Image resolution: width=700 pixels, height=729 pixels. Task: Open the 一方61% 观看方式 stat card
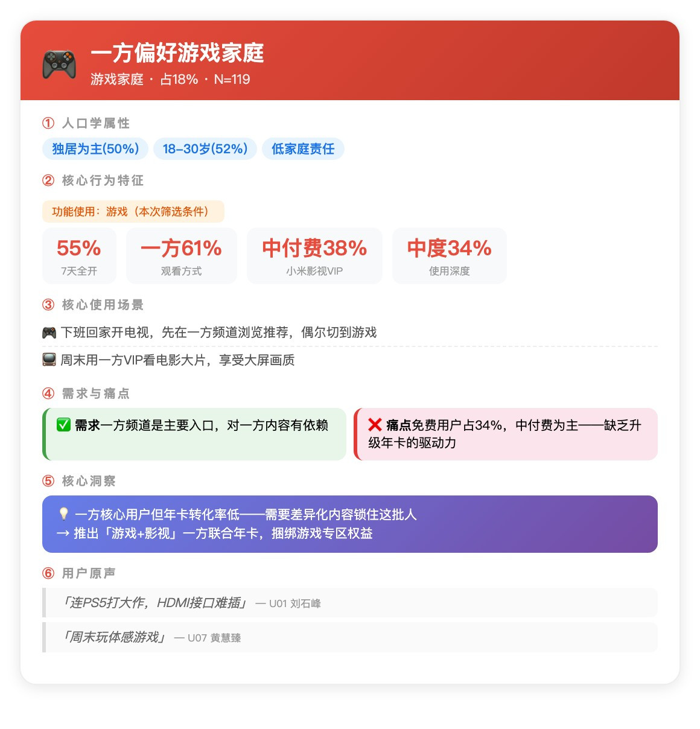(182, 256)
